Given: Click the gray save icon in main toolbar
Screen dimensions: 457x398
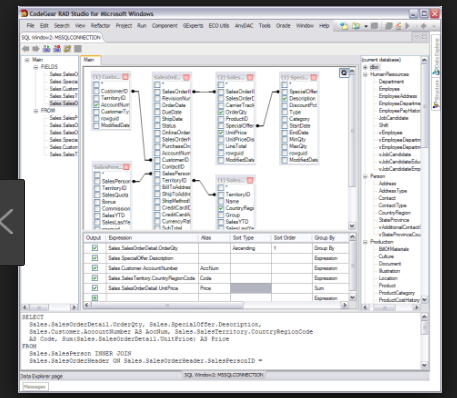Looking at the screenshot, I should [x=374, y=26].
